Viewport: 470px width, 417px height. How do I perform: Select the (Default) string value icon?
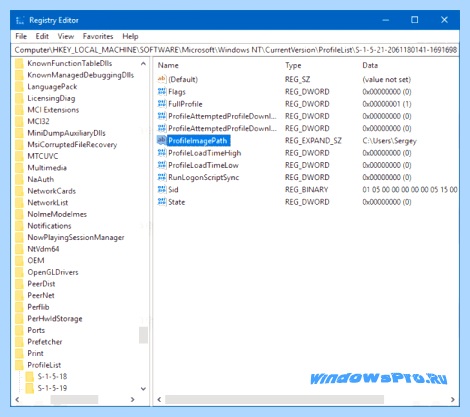(x=162, y=79)
